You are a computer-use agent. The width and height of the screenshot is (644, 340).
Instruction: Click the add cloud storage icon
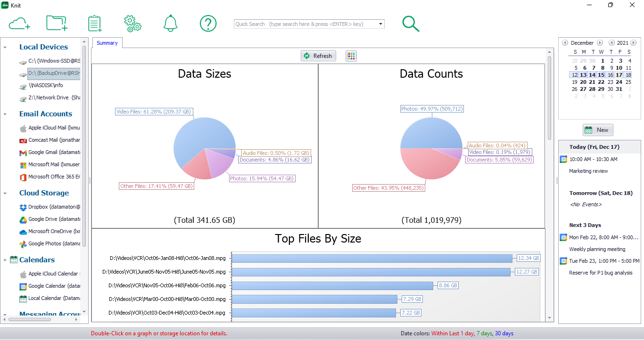tap(19, 23)
